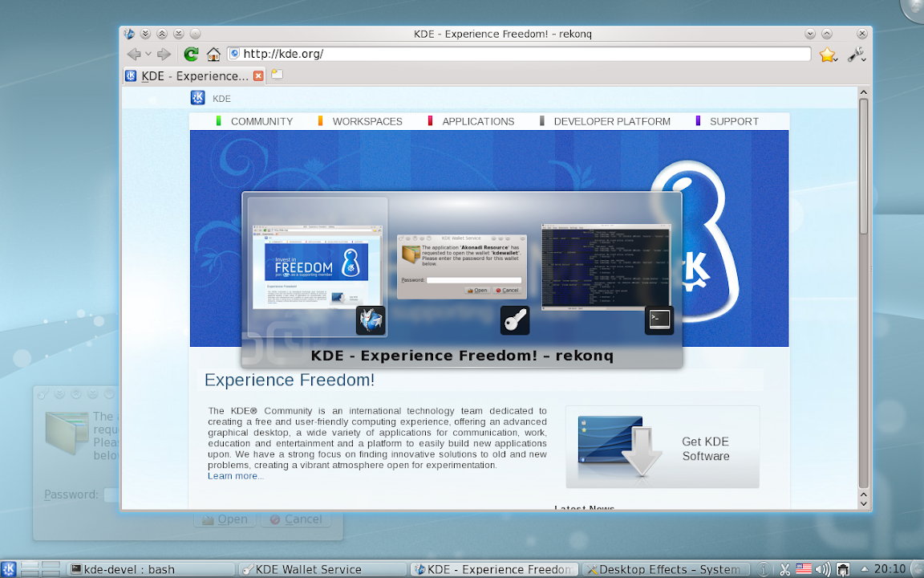Open the KDE breadcrumb link
Image resolution: width=924 pixels, height=578 pixels.
(221, 99)
